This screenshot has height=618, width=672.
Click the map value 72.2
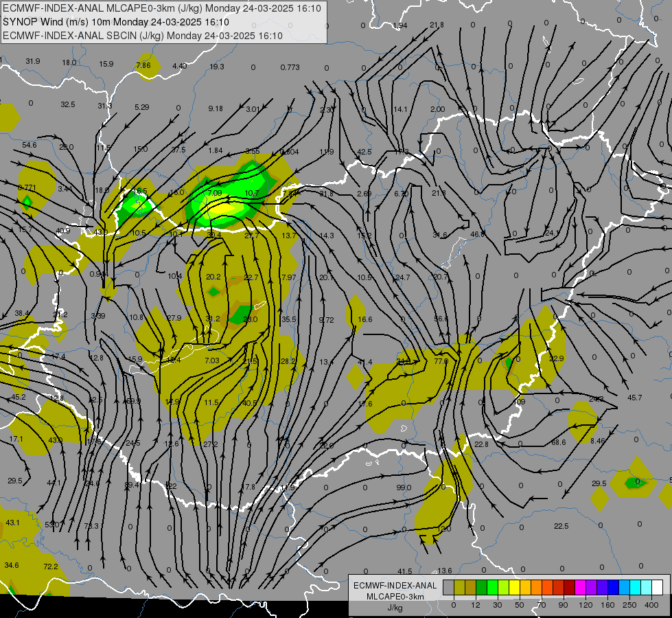(51, 566)
